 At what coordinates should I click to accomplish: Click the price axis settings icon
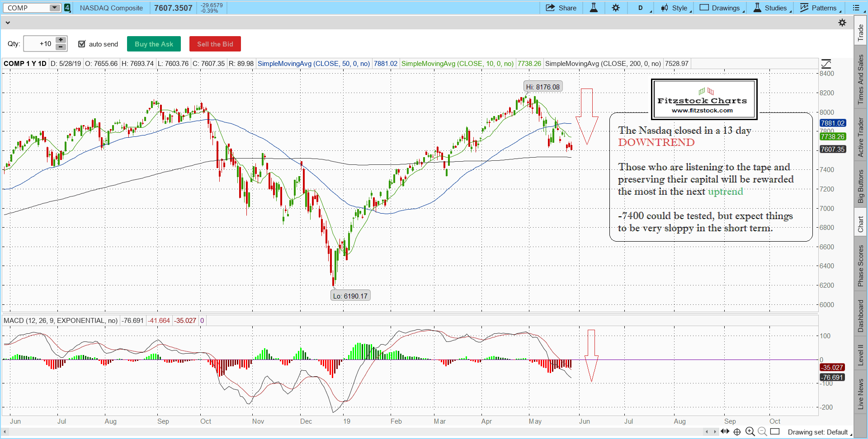pyautogui.click(x=826, y=64)
